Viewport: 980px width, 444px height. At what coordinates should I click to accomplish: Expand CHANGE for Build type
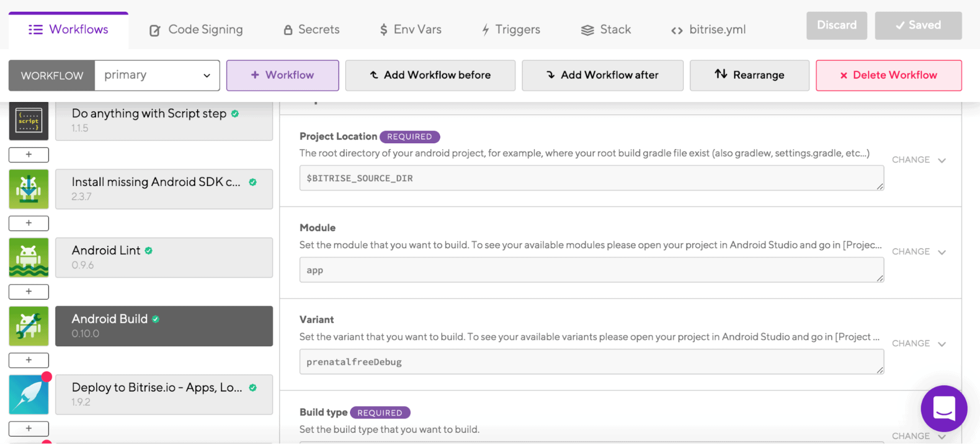[919, 436]
